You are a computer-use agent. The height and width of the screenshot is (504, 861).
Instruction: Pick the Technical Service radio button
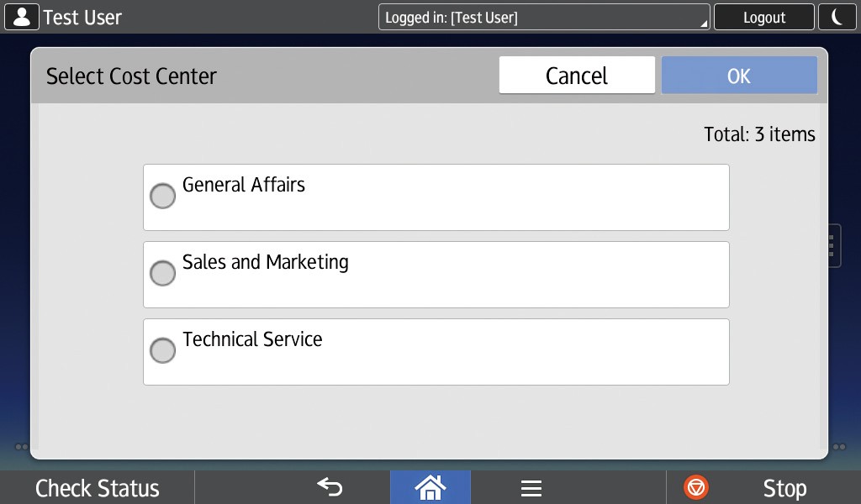tap(162, 351)
